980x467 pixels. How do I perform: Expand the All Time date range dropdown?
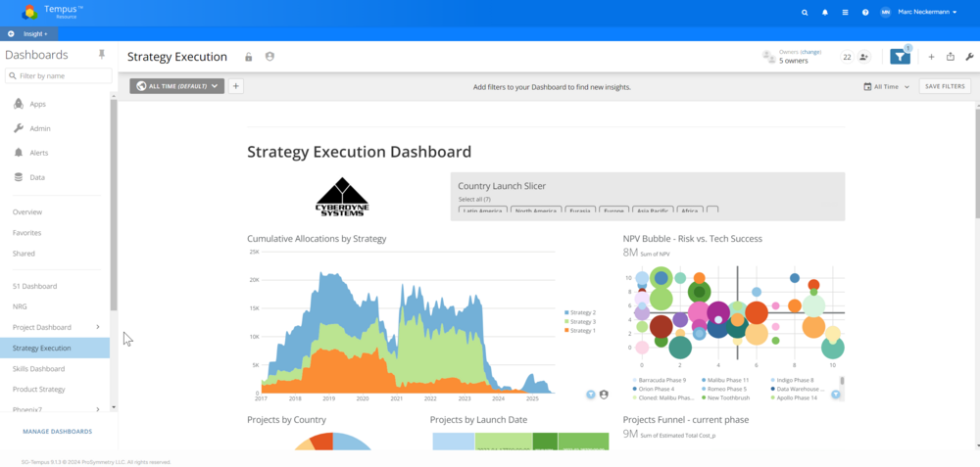pos(886,86)
